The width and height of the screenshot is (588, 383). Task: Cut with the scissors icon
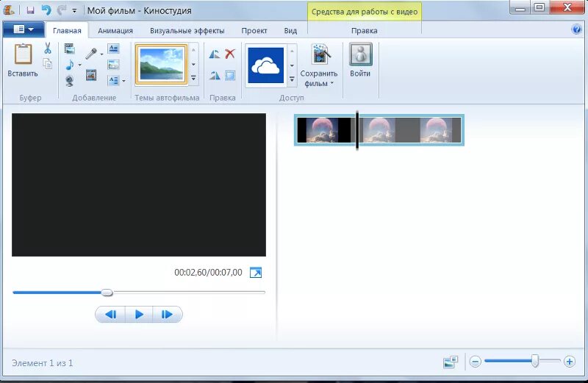point(48,49)
